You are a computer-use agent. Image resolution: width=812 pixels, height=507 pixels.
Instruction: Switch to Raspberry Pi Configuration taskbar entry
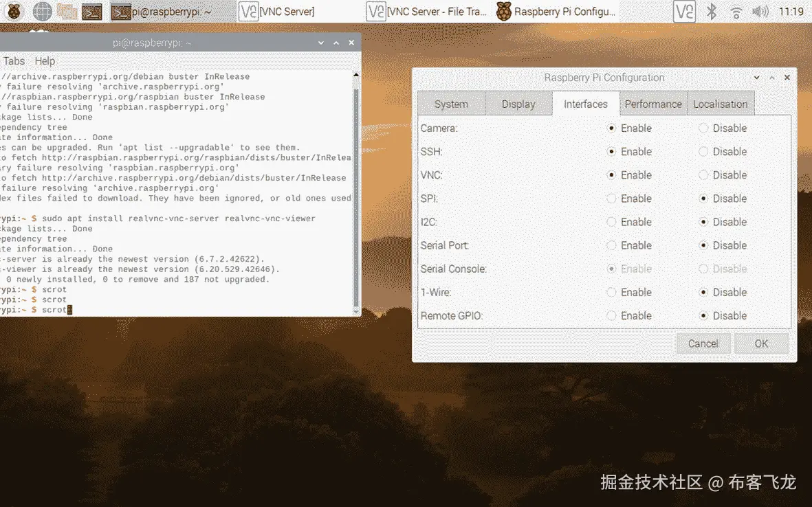[556, 12]
